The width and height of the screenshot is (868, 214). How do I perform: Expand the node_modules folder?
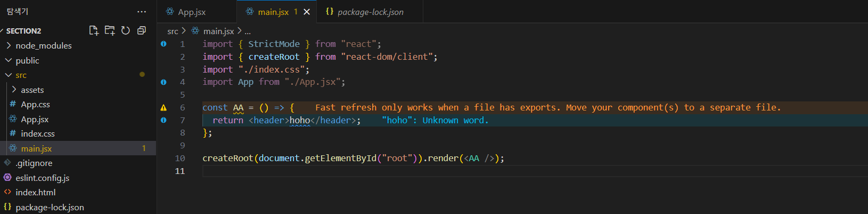pos(44,45)
